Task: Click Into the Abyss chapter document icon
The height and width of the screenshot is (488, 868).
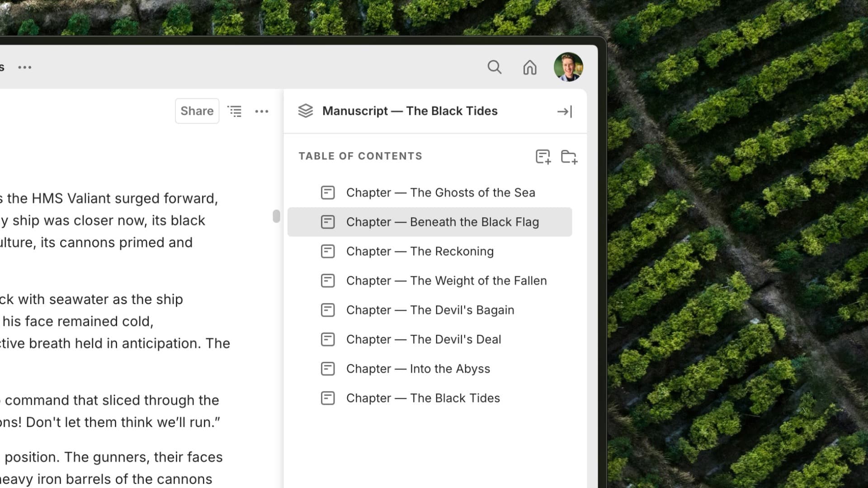Action: (328, 369)
